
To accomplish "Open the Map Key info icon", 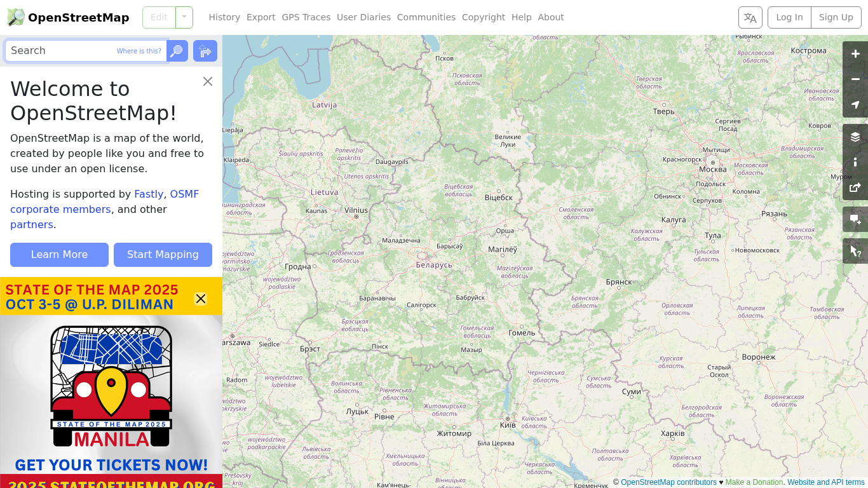I will [x=855, y=162].
